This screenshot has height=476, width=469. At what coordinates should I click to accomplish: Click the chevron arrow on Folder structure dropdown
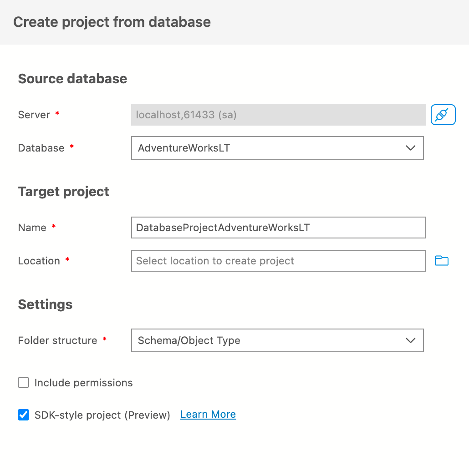pos(410,340)
